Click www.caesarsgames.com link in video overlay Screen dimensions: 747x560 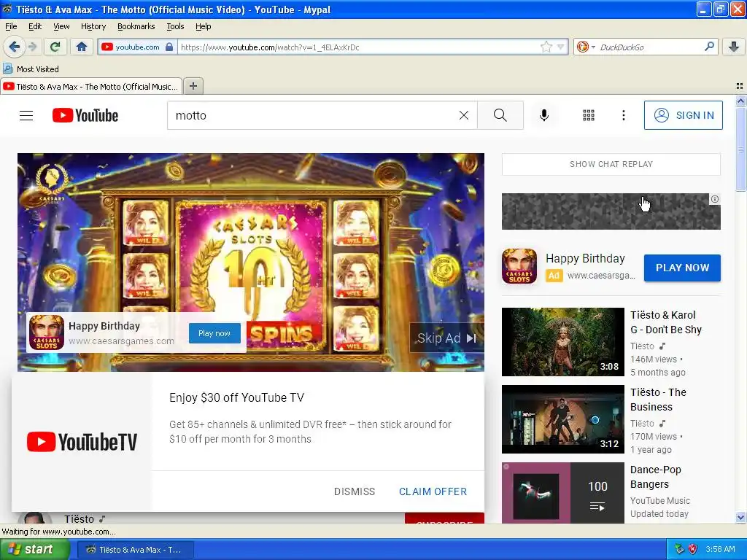(122, 341)
